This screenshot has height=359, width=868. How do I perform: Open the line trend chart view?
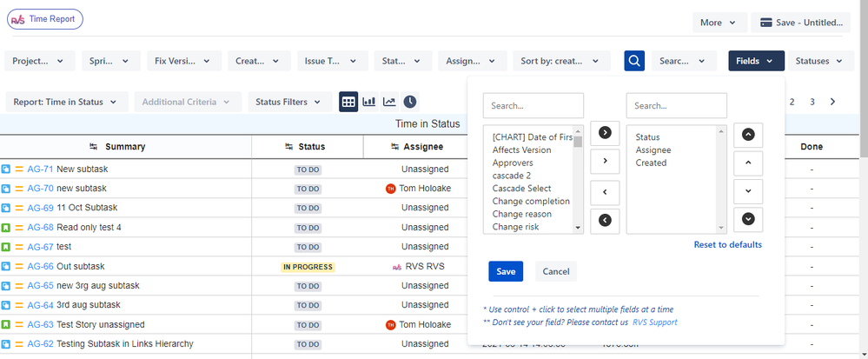pyautogui.click(x=390, y=102)
